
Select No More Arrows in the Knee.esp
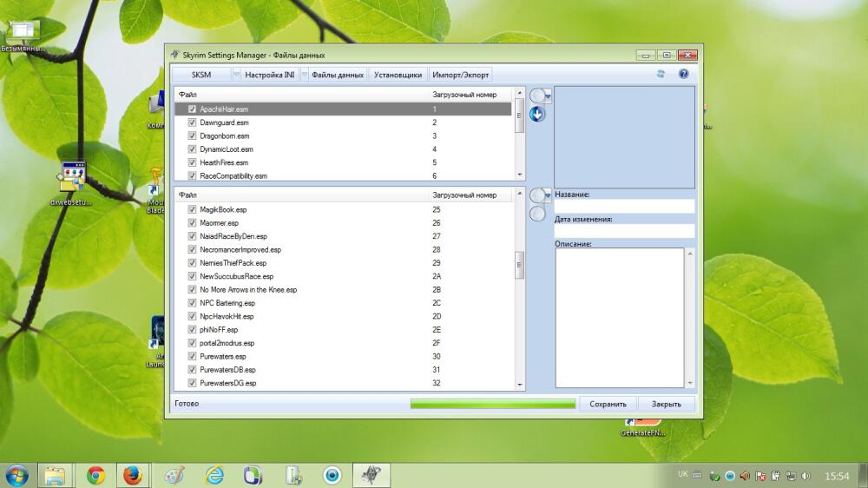(x=248, y=290)
